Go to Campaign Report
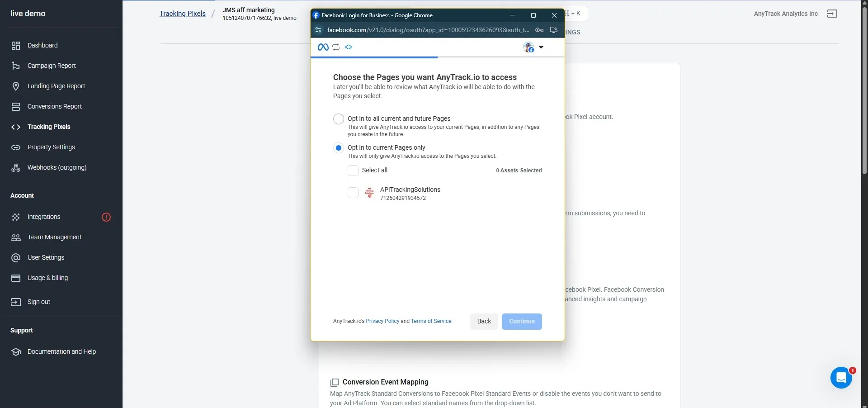Screen dimensions: 868x408 tap(52, 66)
